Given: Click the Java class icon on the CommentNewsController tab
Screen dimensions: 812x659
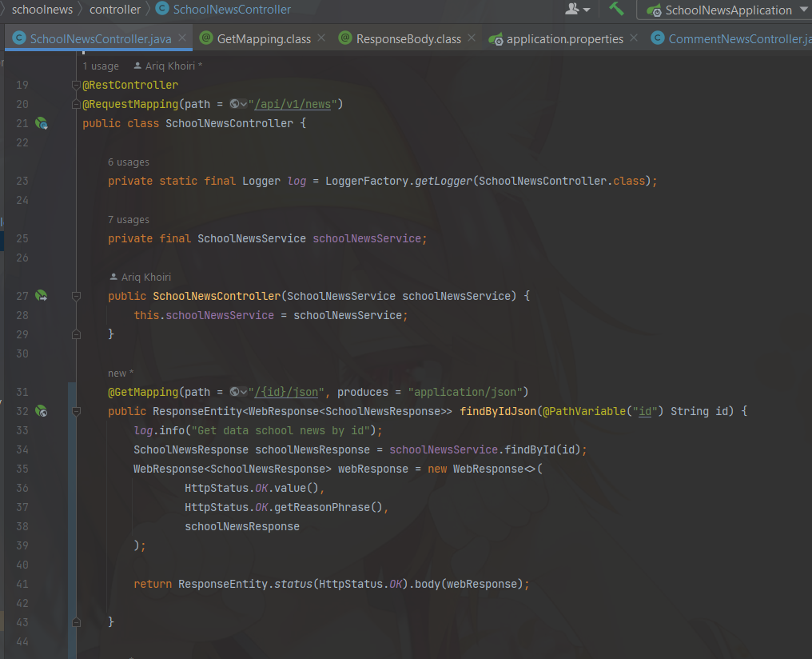Looking at the screenshot, I should pos(657,38).
